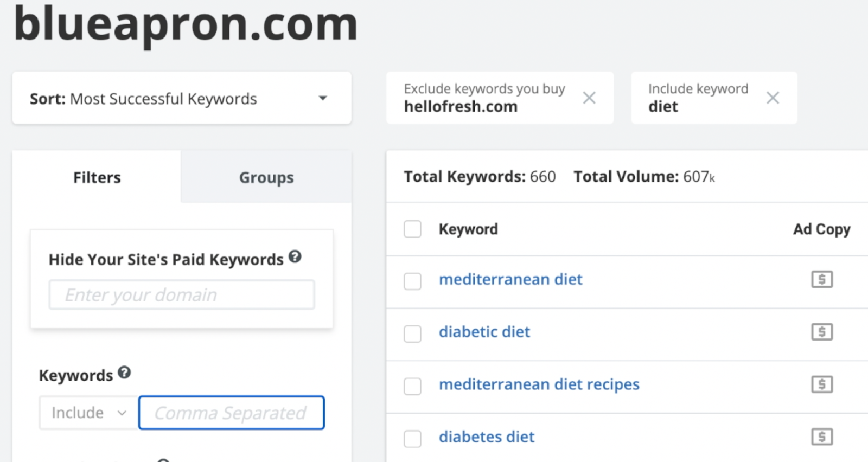Tick the select-all checkbox beside Keyword header

click(412, 229)
